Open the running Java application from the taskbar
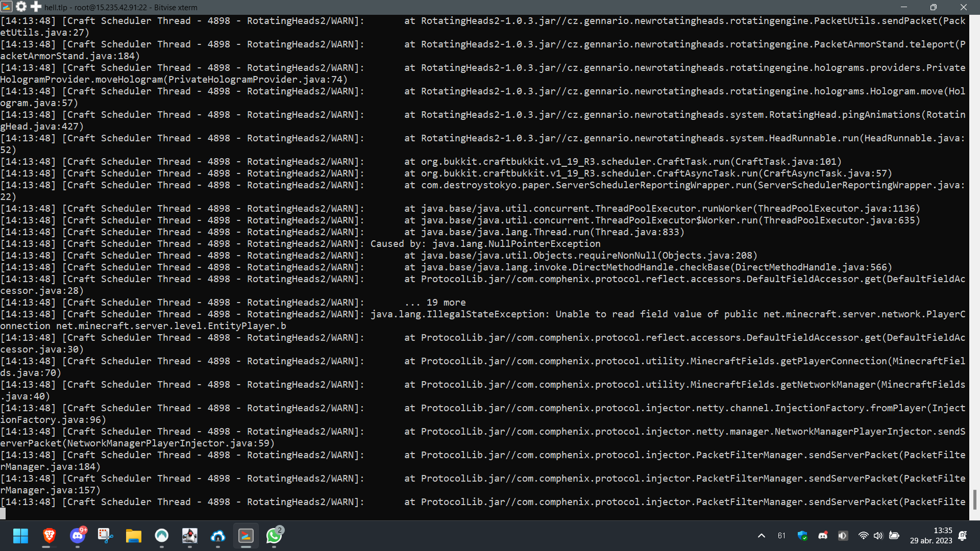 190,536
